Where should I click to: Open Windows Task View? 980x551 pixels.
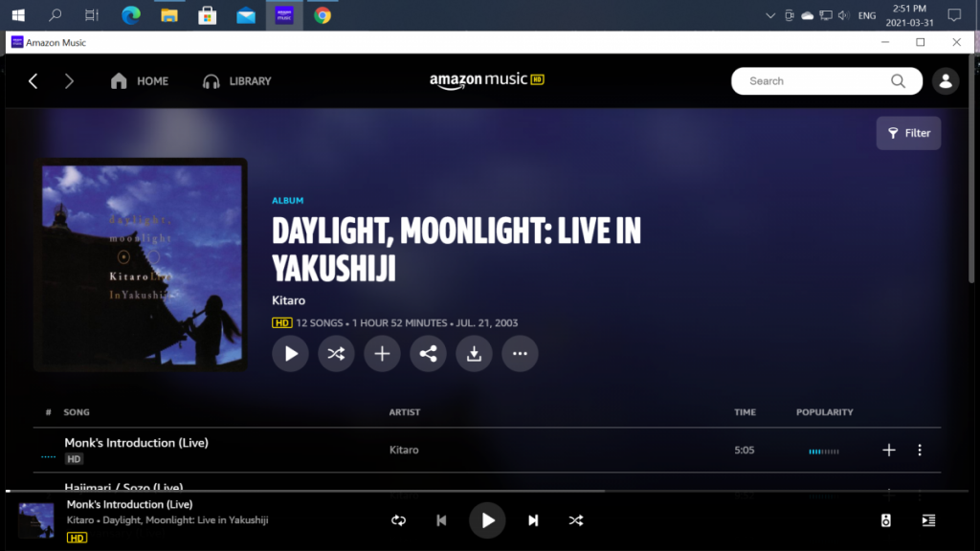92,15
